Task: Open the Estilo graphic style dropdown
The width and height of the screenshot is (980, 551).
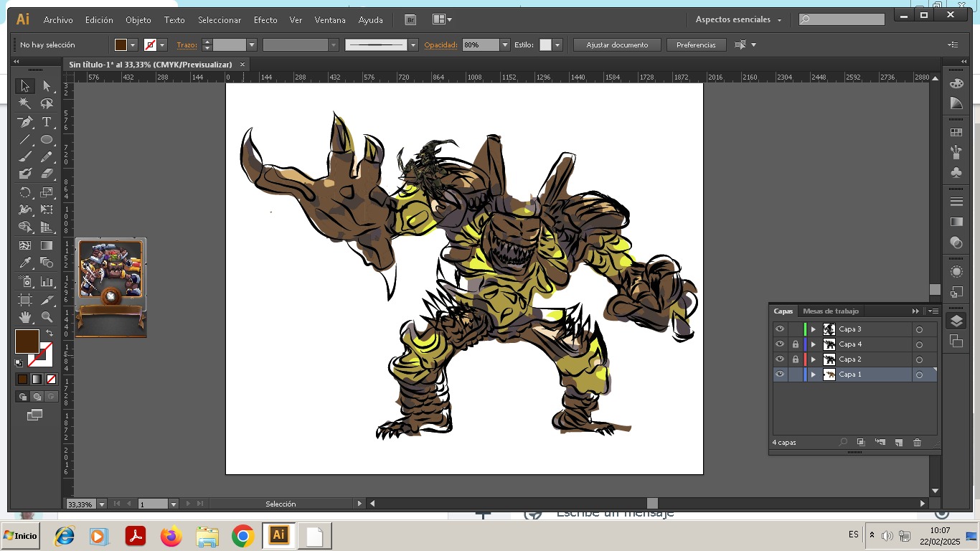Action: pyautogui.click(x=557, y=45)
